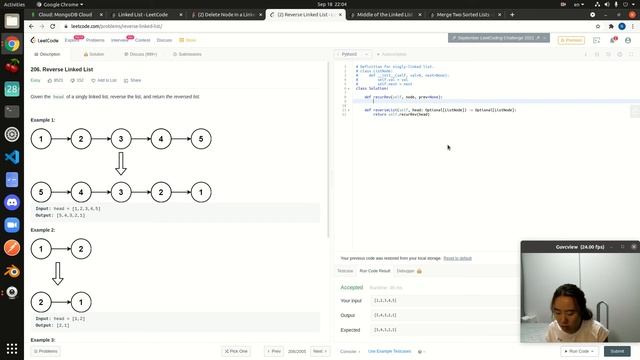Switch to the Debugger tab

pyautogui.click(x=409, y=271)
